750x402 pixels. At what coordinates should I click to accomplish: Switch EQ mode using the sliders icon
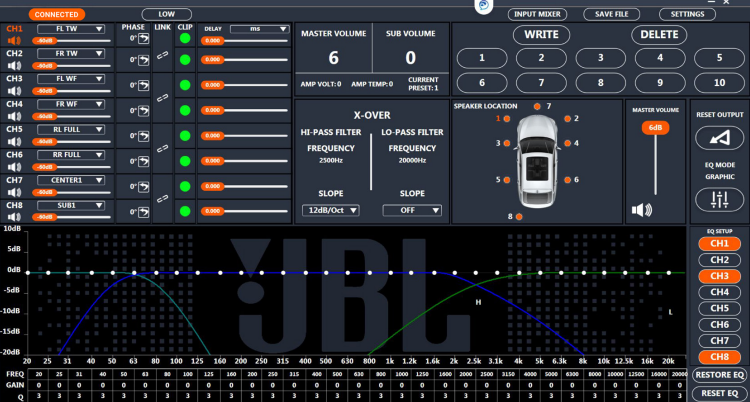click(x=719, y=200)
